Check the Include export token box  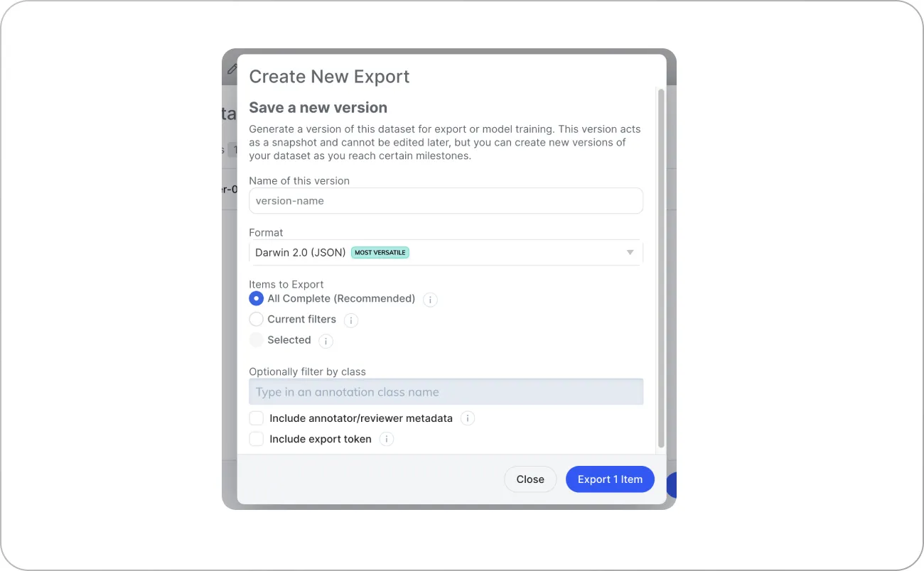coord(256,439)
